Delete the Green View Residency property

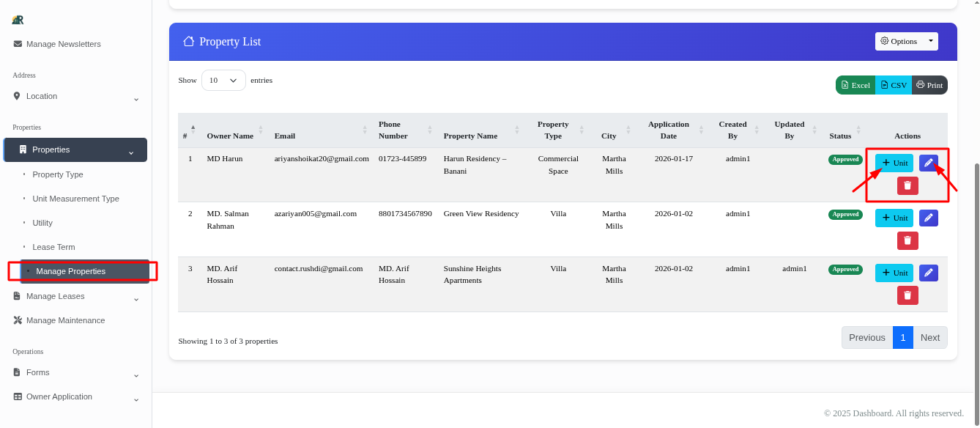907,240
